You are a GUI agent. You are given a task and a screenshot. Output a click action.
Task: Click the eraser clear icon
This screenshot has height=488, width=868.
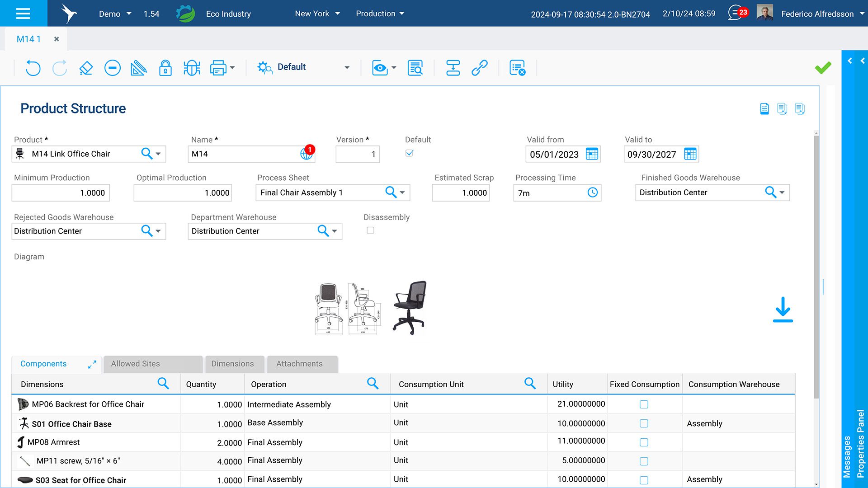point(86,68)
